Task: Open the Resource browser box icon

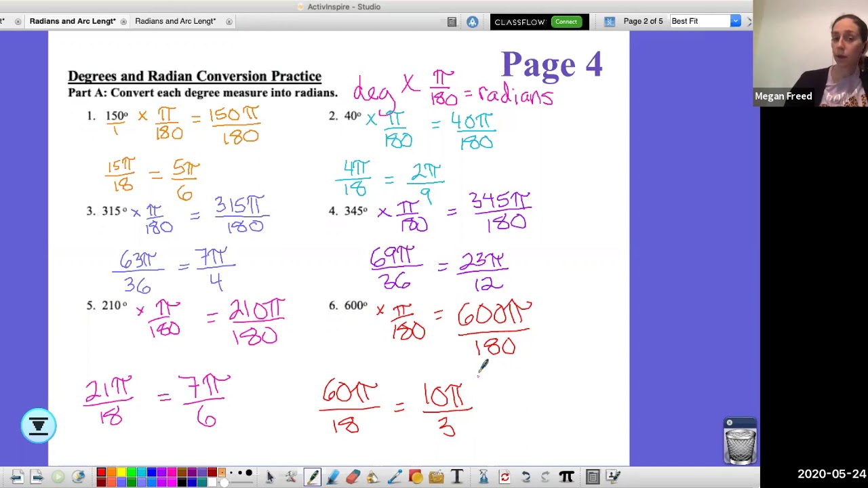Action: tap(436, 477)
